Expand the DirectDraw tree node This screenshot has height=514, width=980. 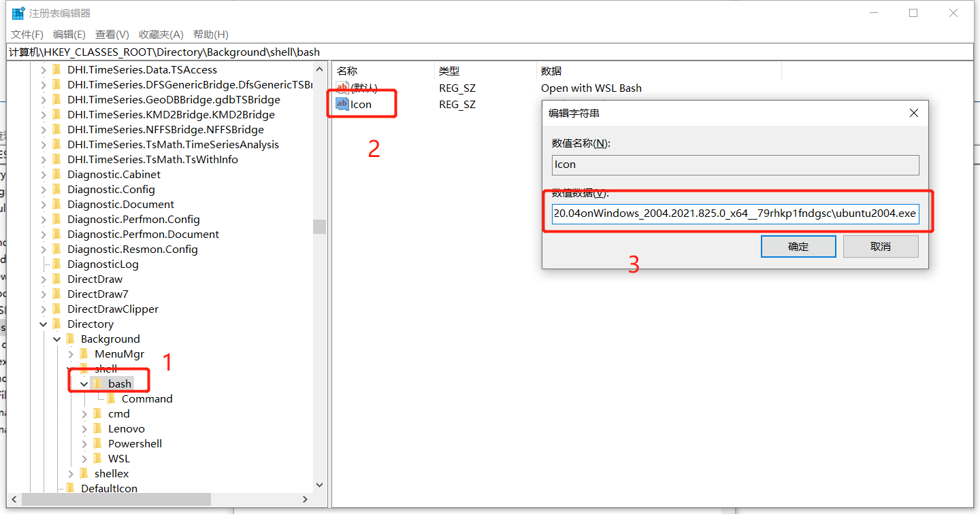click(44, 279)
